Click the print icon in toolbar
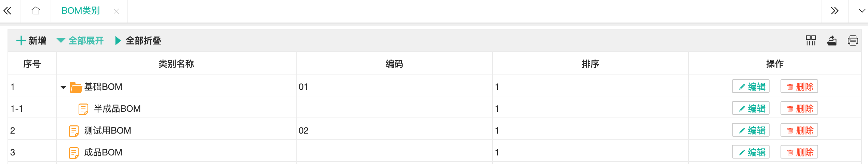The width and height of the screenshot is (868, 164). pyautogui.click(x=853, y=41)
